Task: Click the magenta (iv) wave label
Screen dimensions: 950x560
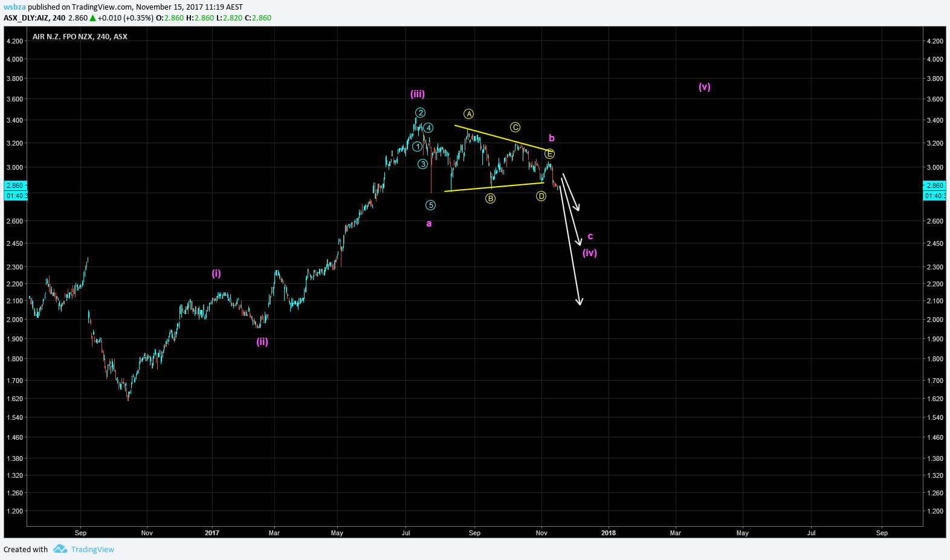Action: [x=590, y=253]
